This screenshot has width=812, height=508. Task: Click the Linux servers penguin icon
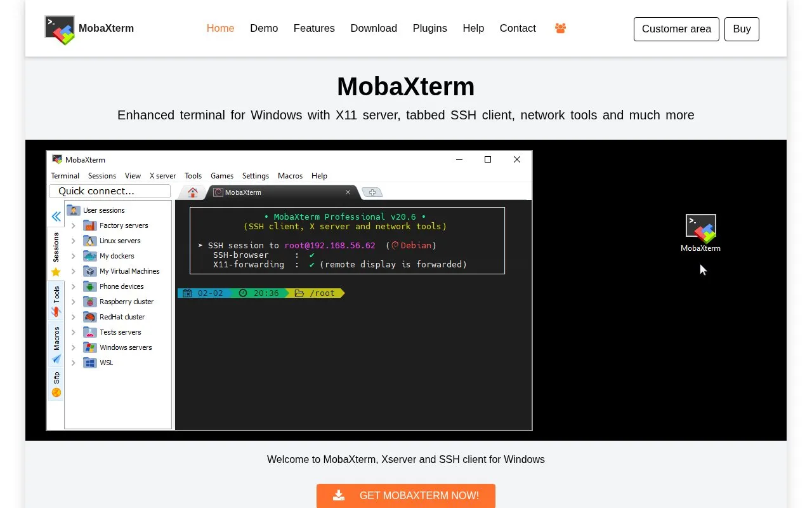[x=90, y=241]
